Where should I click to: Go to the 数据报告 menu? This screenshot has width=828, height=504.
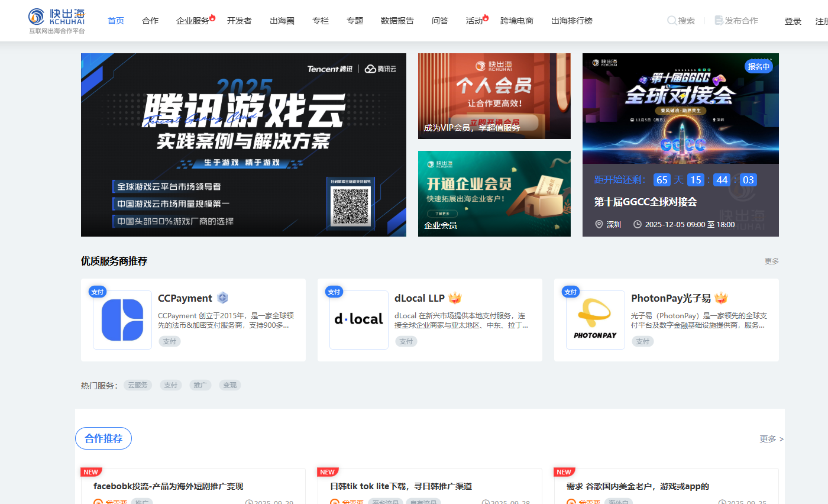click(x=397, y=21)
